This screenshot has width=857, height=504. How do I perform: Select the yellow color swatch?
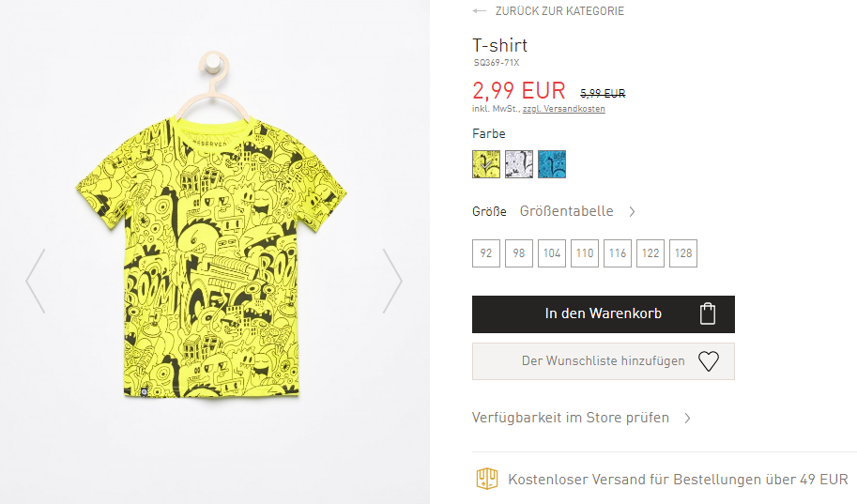pyautogui.click(x=486, y=164)
